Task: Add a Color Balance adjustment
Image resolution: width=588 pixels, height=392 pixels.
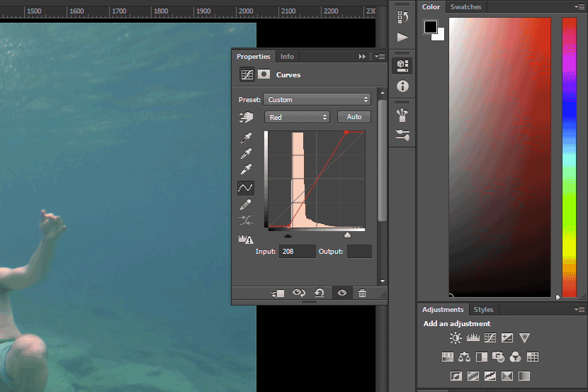Action: tap(464, 357)
